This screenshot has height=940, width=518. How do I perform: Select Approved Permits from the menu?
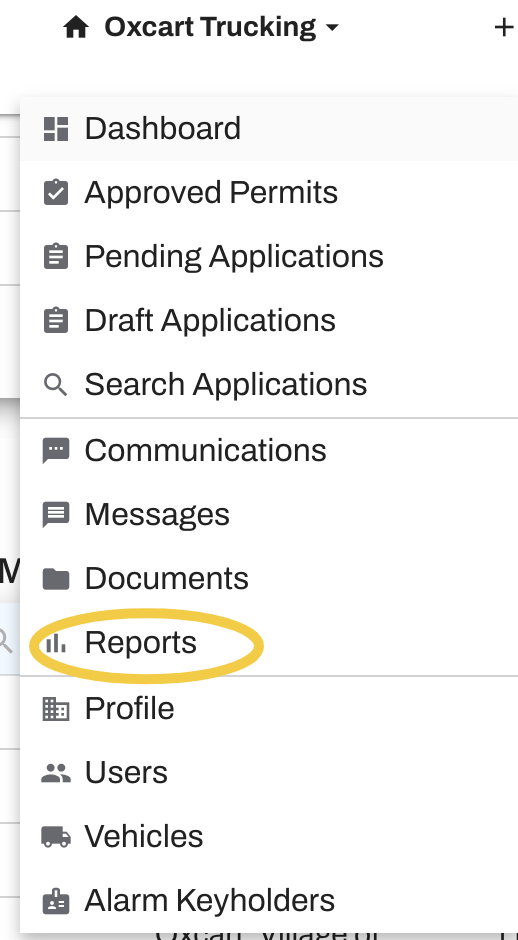tap(269, 192)
